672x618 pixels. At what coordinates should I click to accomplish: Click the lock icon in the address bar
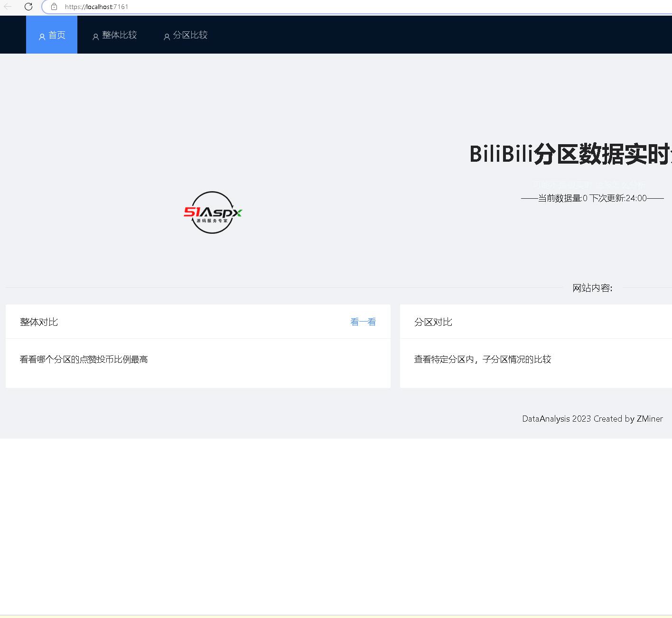click(54, 7)
